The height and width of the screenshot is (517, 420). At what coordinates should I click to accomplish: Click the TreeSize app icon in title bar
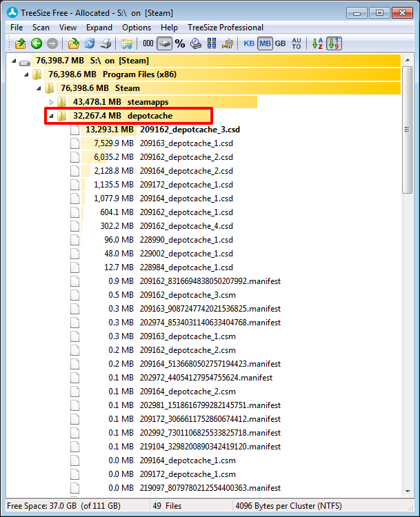(x=12, y=12)
